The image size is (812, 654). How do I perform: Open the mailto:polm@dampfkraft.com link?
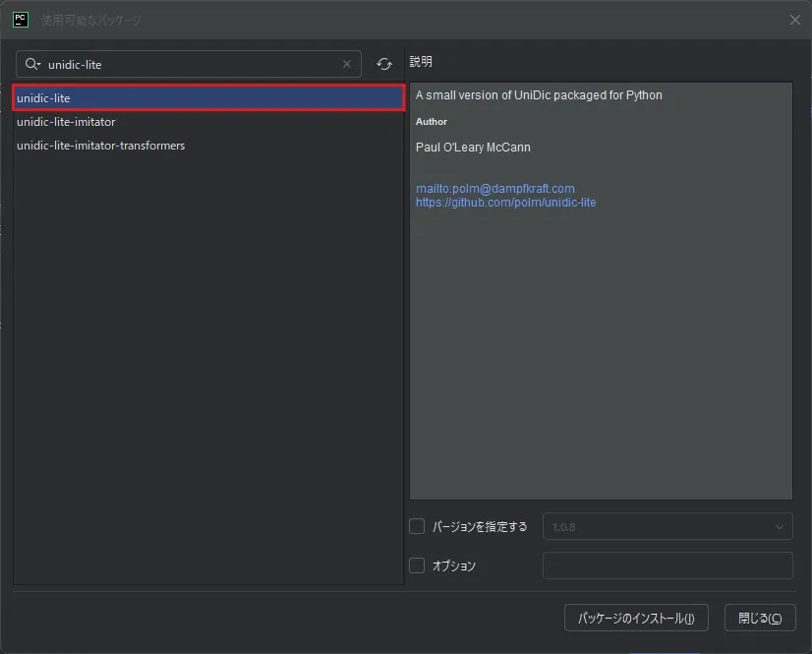(495, 188)
